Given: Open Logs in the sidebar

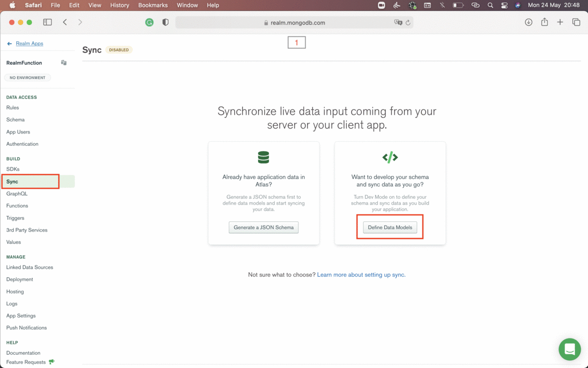Looking at the screenshot, I should [x=12, y=304].
